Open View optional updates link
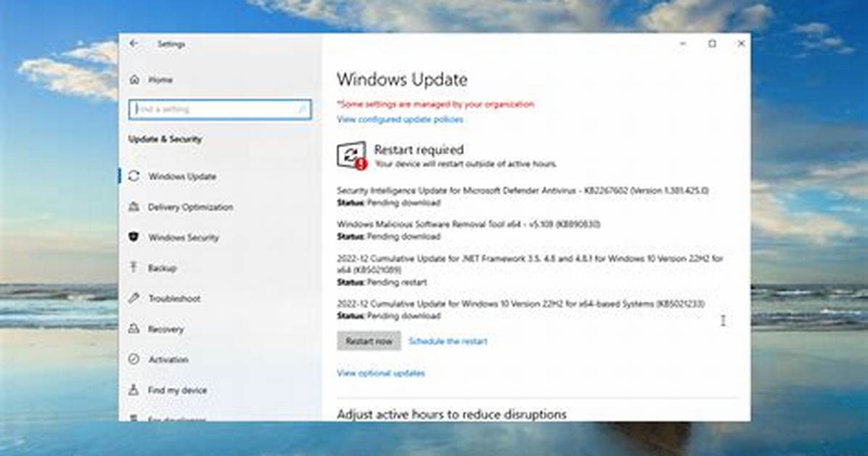Image resolution: width=868 pixels, height=456 pixels. point(381,373)
